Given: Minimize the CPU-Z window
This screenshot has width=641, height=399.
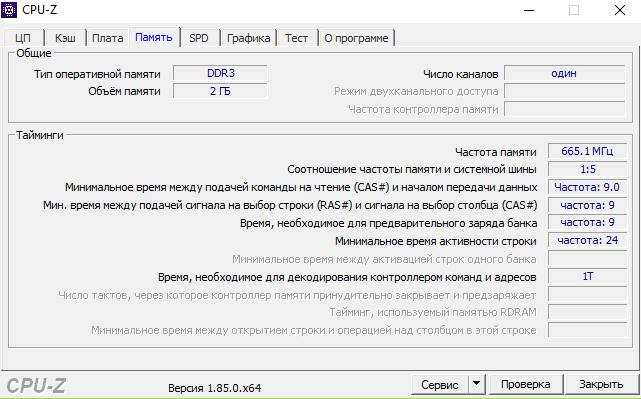Looking at the screenshot, I should [x=529, y=10].
